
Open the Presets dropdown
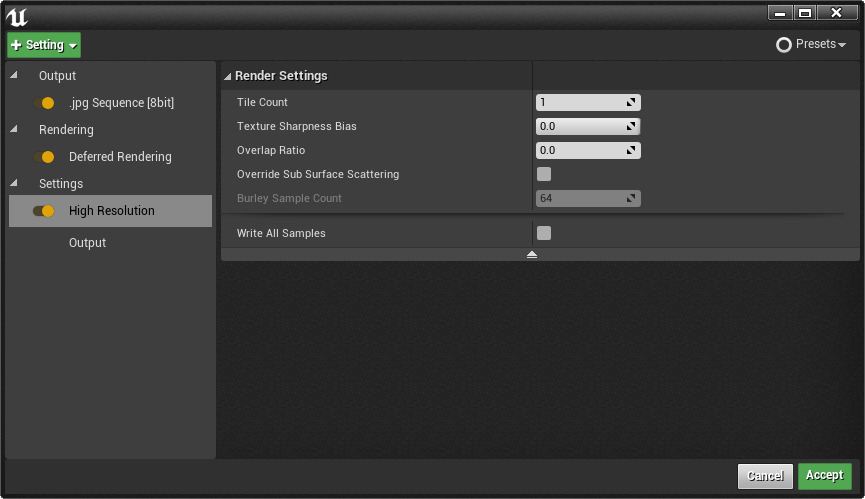click(x=811, y=44)
